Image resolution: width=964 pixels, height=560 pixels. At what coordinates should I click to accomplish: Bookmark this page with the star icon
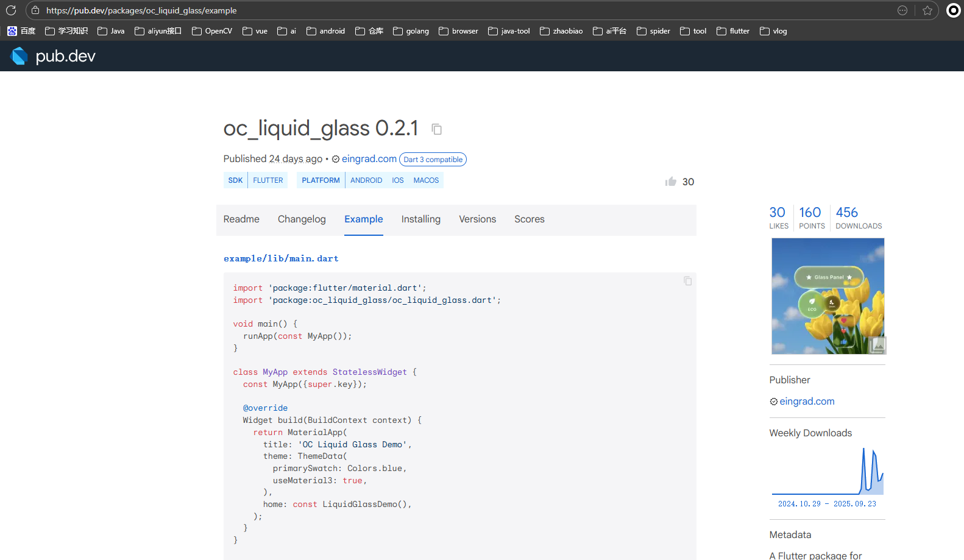[x=927, y=10]
